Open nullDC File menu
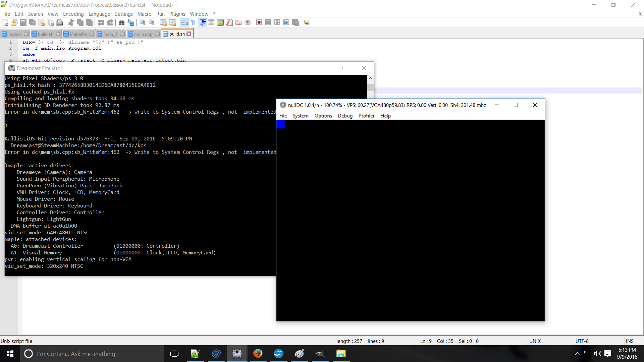This screenshot has height=362, width=644. (x=283, y=116)
